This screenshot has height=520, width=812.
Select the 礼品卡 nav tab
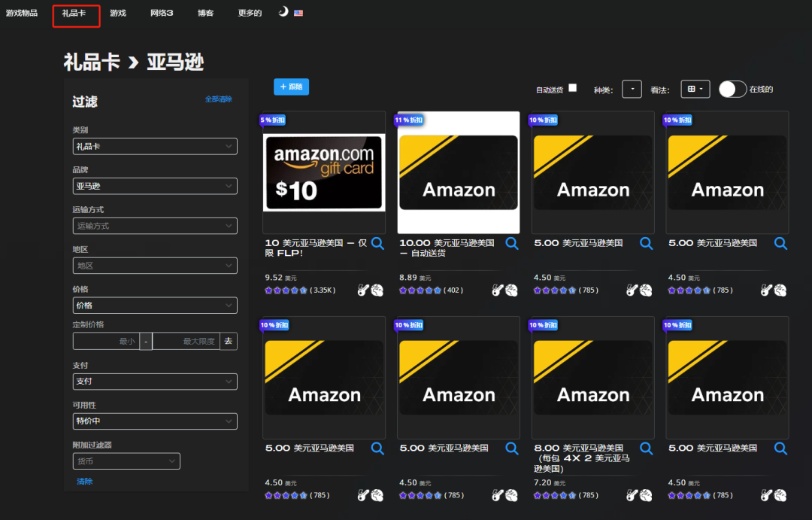tap(74, 14)
